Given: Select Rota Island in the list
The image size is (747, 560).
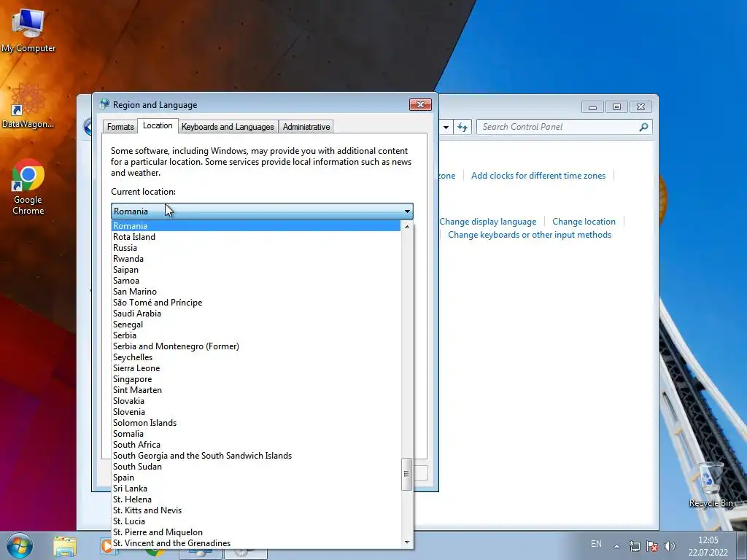Looking at the screenshot, I should pos(256,237).
